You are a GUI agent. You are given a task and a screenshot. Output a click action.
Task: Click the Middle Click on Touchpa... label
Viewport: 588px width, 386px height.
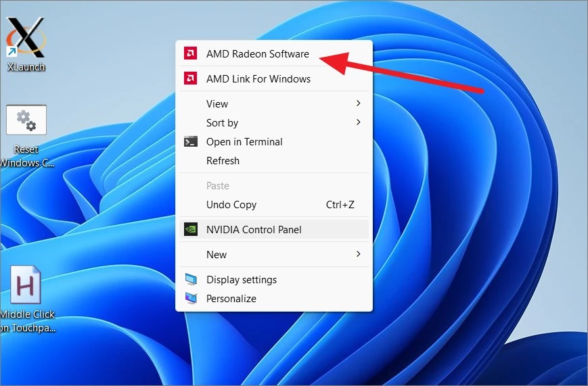coord(28,321)
